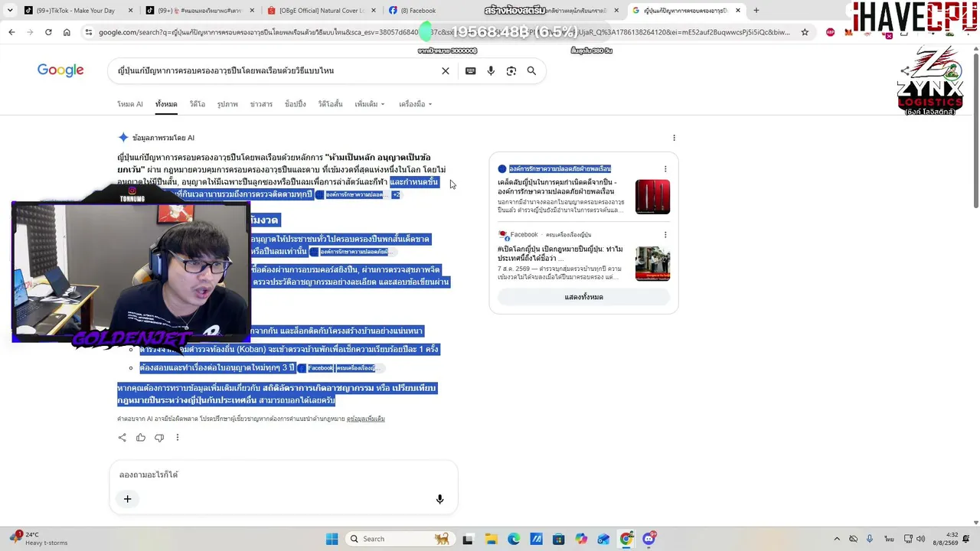The width and height of the screenshot is (980, 551).
Task: Open the ดูข้อมูลเพิ่มเติม learn more link
Action: click(x=366, y=419)
